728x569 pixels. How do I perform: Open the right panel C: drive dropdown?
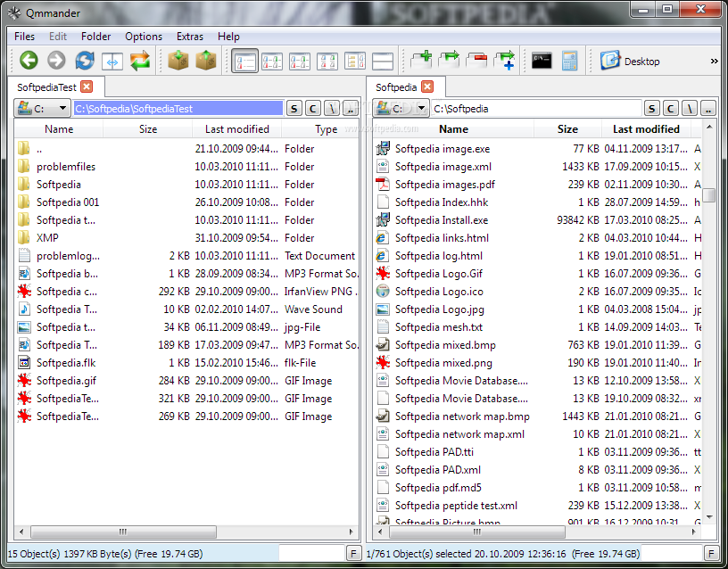point(401,109)
